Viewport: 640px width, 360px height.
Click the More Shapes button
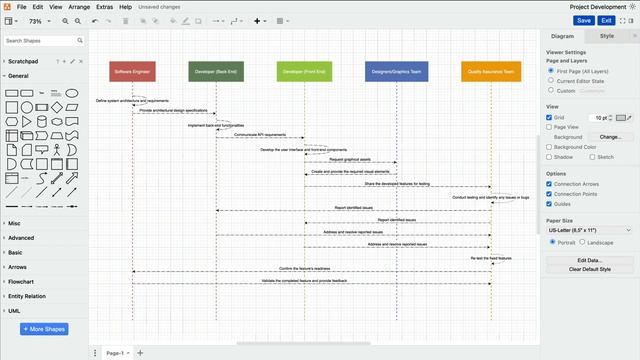click(44, 329)
